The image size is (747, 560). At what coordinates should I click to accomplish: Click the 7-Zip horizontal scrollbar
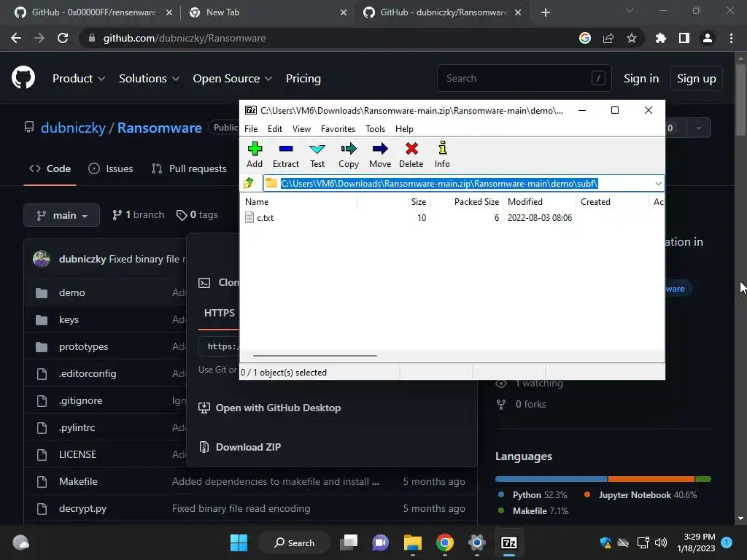(314, 355)
